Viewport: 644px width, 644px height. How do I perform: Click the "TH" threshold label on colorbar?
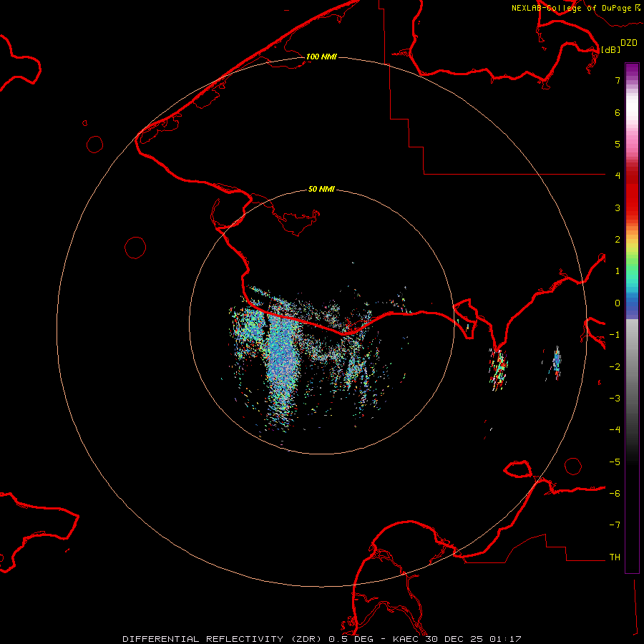click(x=615, y=557)
